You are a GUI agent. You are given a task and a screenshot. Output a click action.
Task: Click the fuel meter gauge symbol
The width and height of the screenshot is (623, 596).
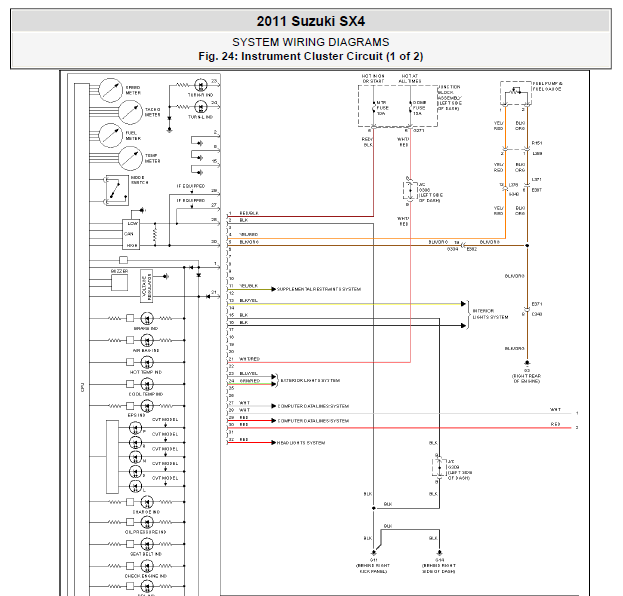click(x=110, y=135)
